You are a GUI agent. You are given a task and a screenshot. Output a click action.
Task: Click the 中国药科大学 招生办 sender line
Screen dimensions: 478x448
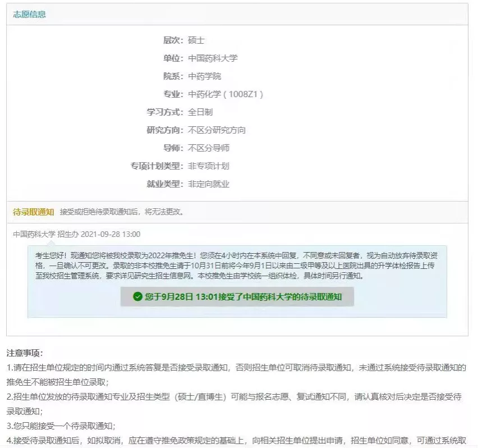77,234
